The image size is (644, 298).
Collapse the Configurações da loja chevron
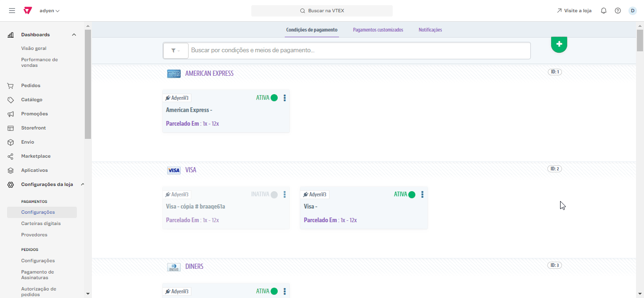(x=83, y=185)
